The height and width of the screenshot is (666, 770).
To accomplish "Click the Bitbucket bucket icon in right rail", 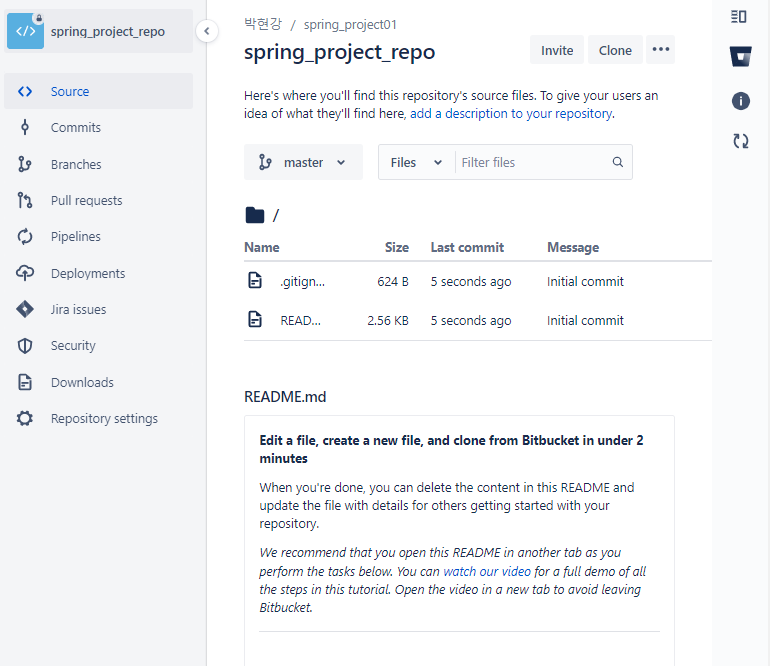I will click(741, 56).
